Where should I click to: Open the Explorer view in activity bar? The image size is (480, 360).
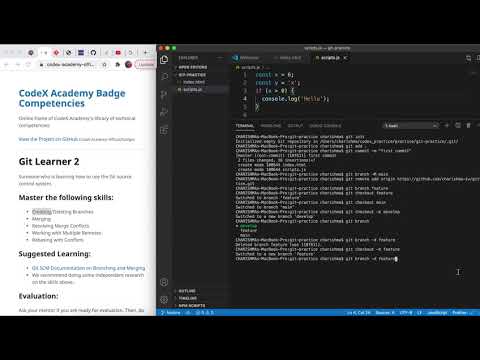[164, 60]
